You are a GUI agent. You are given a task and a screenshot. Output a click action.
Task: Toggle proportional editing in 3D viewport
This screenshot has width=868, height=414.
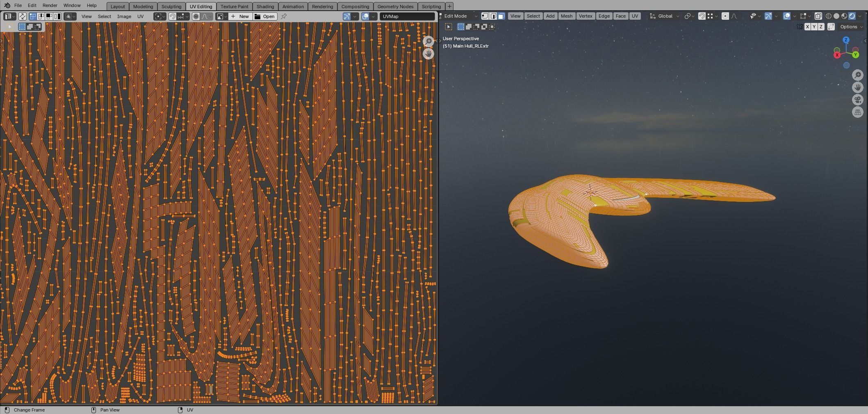point(725,16)
